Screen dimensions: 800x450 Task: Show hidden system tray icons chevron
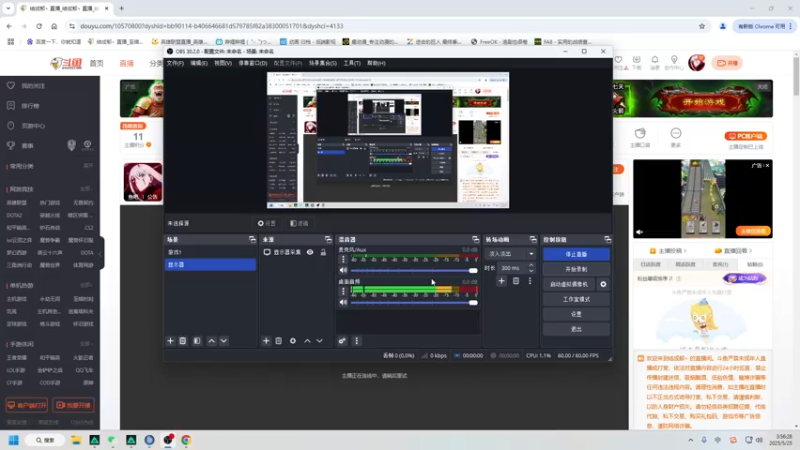pos(690,440)
